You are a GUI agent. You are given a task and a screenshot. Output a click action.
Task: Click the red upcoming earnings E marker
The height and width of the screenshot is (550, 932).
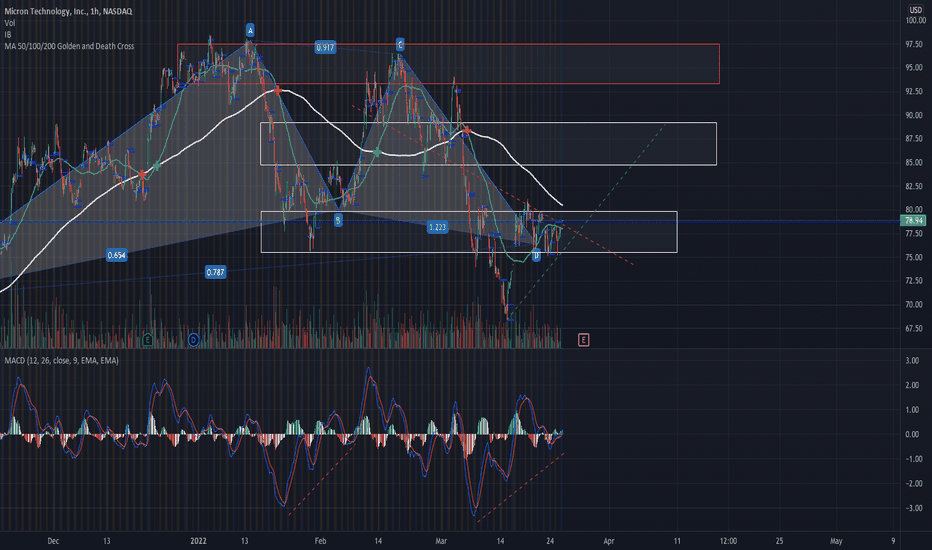(583, 340)
